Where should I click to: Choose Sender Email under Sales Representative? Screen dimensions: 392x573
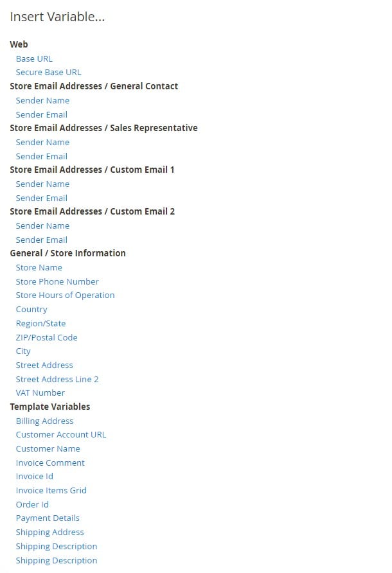42,156
